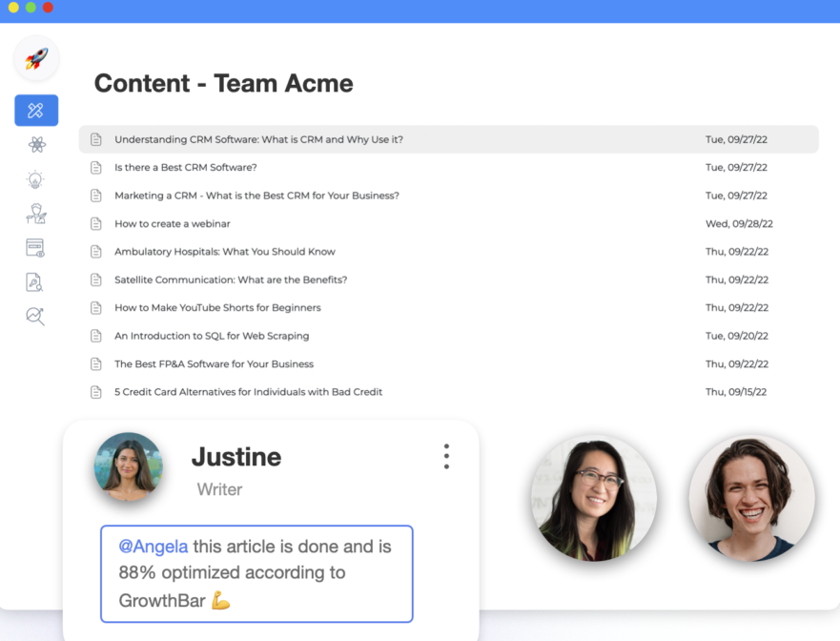
Task: Open 'How to create a webinar' article
Action: click(x=172, y=223)
